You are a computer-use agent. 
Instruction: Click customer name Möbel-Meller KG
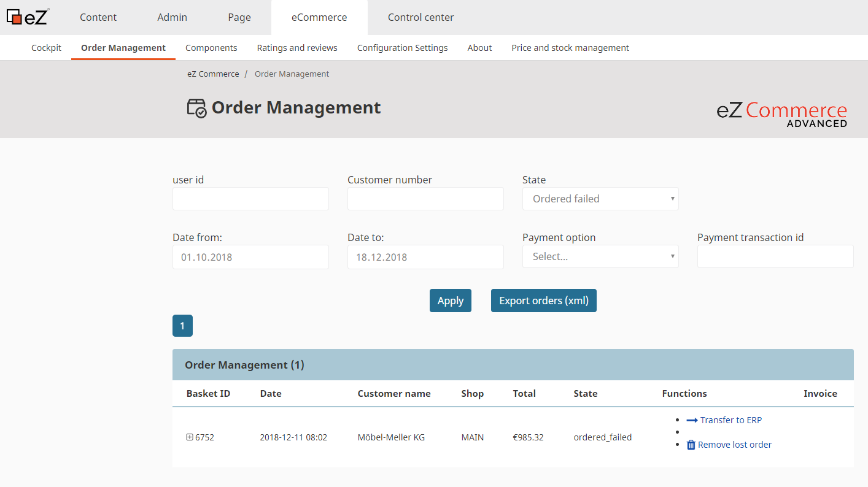[x=391, y=437]
